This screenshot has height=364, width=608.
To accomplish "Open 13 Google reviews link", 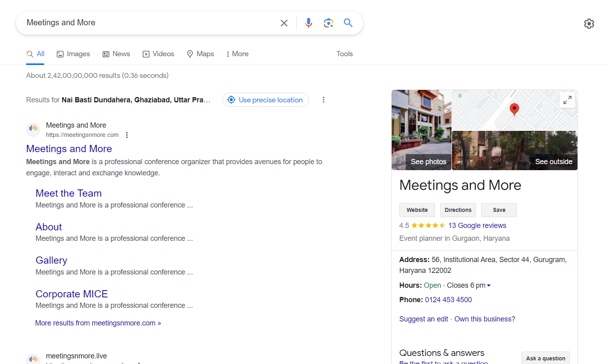I will pos(477,226).
